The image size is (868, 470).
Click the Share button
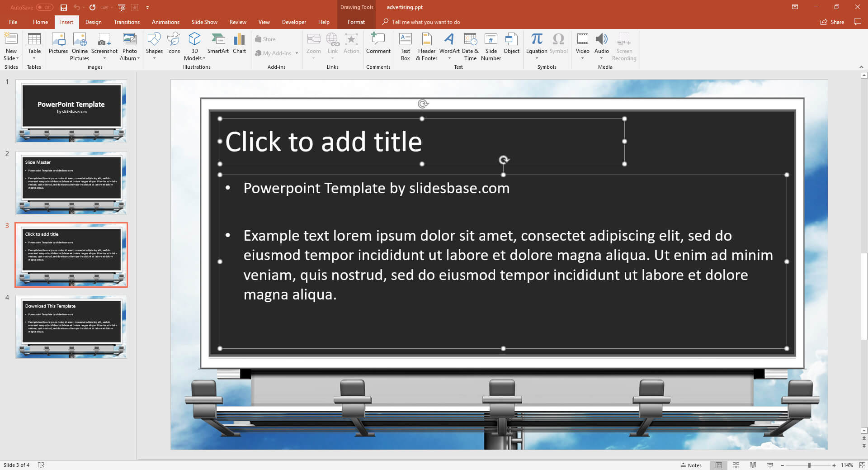click(x=832, y=22)
